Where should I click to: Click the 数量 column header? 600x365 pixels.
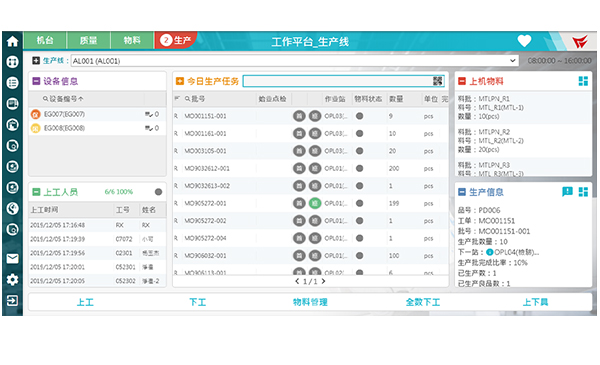[396, 99]
